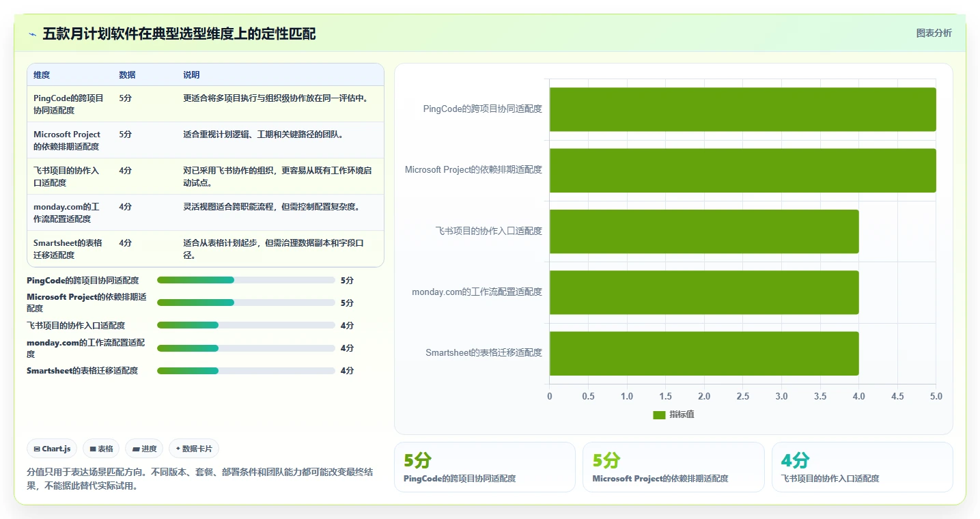
Task: Click the description starting 适合从表格计划起步
Action: (273, 249)
